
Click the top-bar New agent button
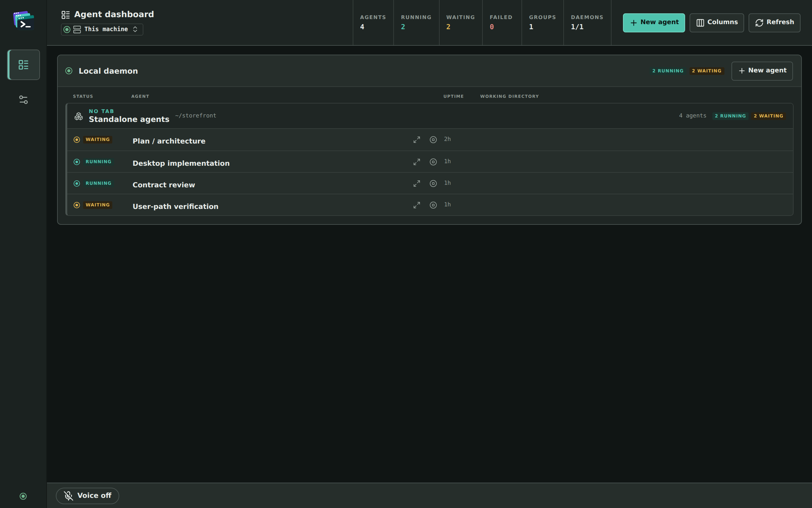click(x=654, y=23)
